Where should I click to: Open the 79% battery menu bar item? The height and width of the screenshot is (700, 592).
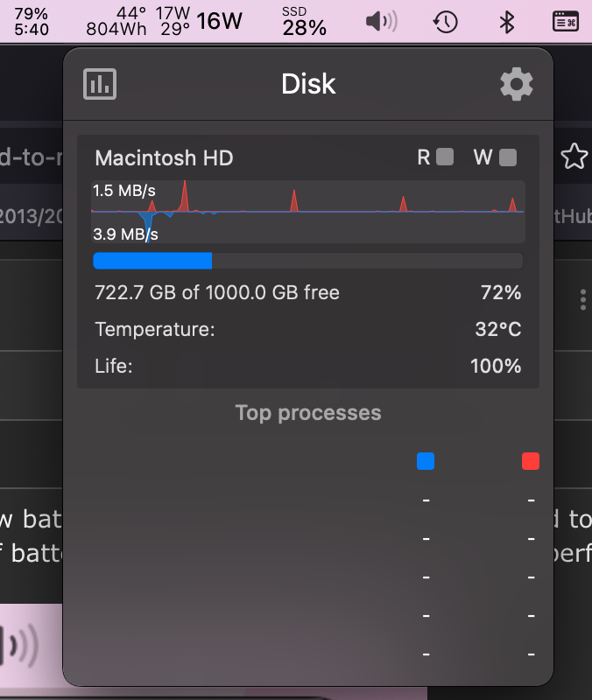click(x=32, y=21)
